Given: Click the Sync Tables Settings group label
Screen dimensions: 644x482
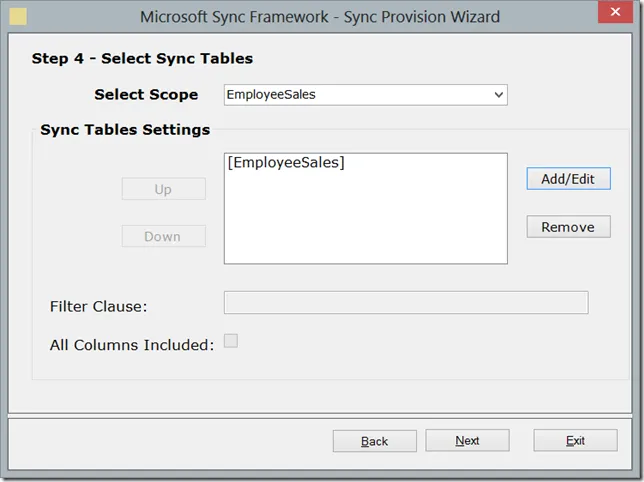Looking at the screenshot, I should (125, 130).
